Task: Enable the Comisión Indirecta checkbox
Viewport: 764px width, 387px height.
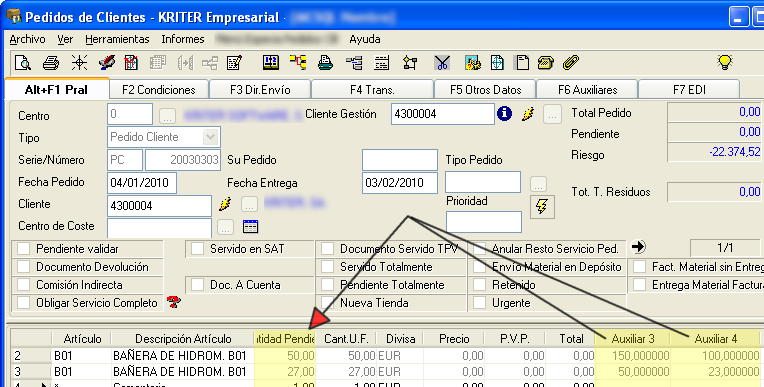Action: click(23, 285)
